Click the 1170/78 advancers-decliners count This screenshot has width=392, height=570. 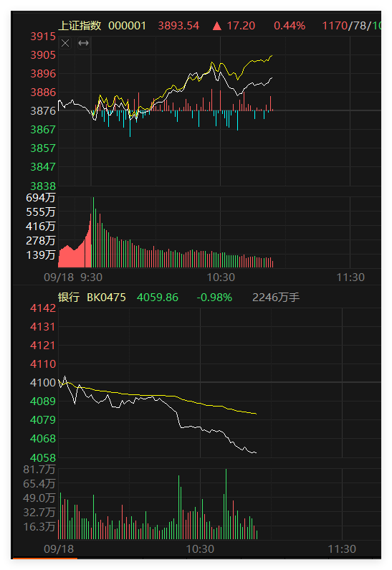click(x=344, y=26)
